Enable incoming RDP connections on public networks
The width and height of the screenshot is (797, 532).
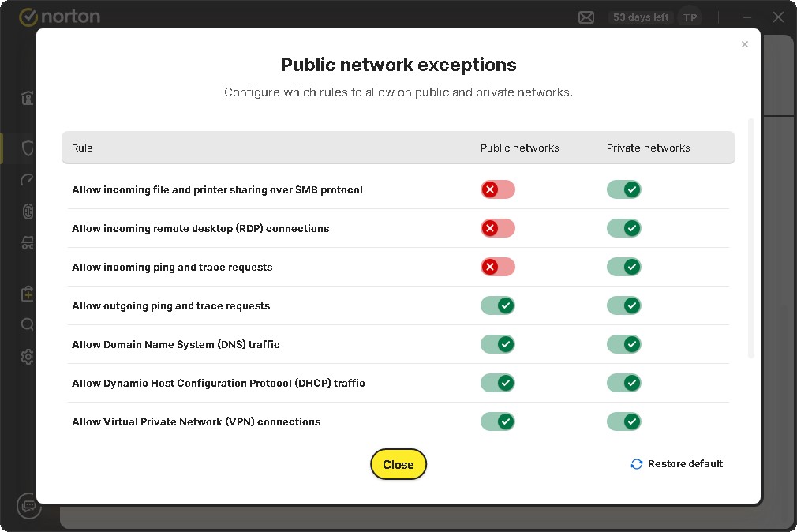tap(497, 228)
